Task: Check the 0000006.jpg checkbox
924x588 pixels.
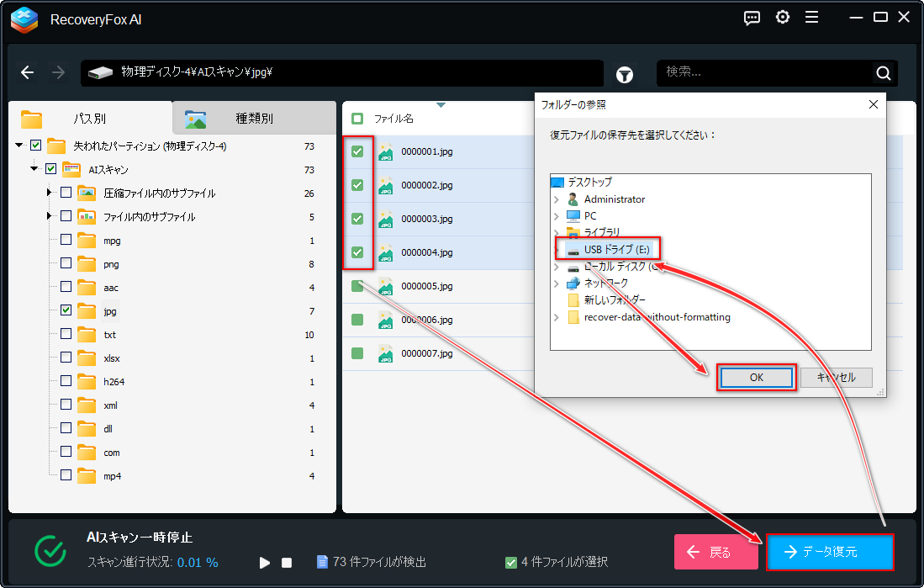Action: (x=357, y=320)
